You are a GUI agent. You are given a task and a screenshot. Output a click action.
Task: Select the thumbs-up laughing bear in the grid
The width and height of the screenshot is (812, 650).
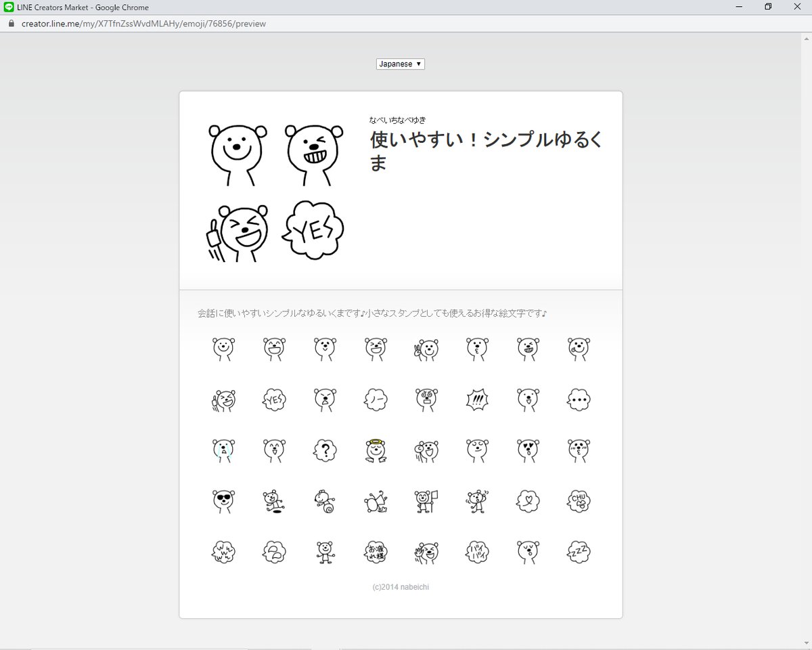(224, 400)
